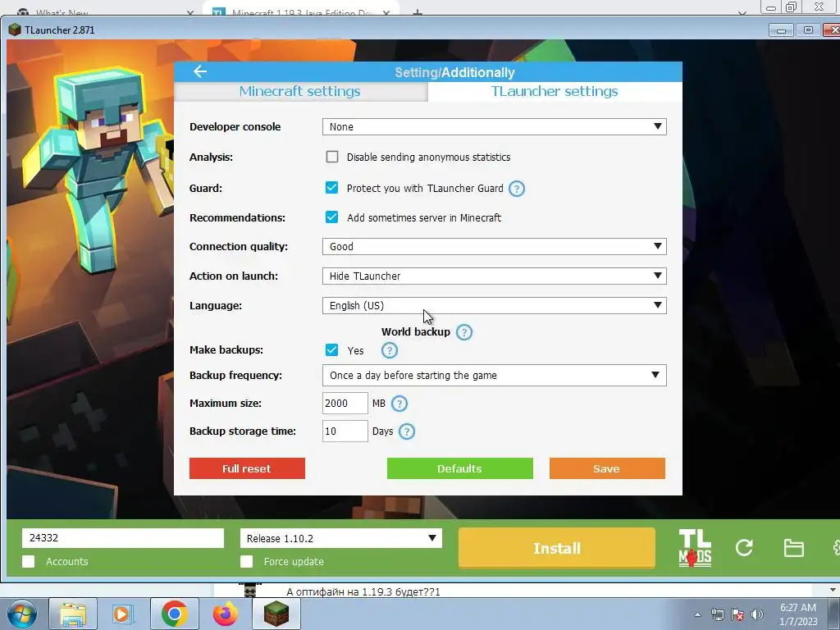
Task: Enable the Accounts checkbox
Action: click(x=29, y=561)
